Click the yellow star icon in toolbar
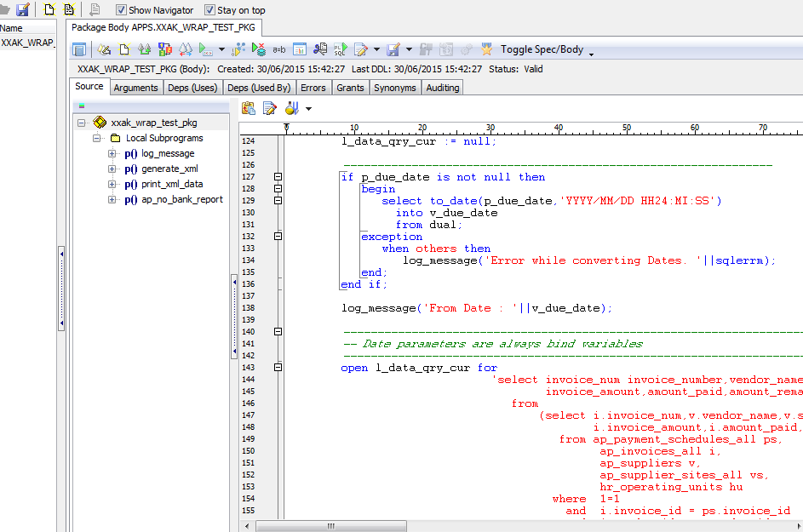The image size is (803, 532). 486,49
